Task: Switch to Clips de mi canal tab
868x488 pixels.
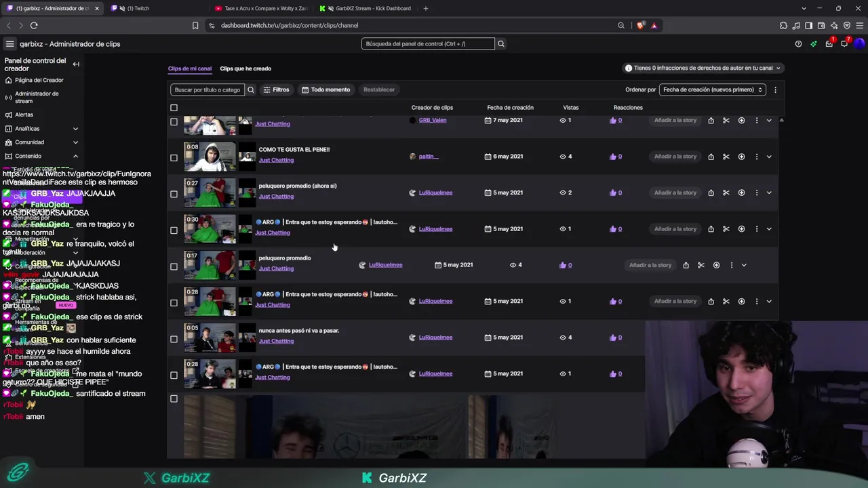Action: [x=190, y=68]
